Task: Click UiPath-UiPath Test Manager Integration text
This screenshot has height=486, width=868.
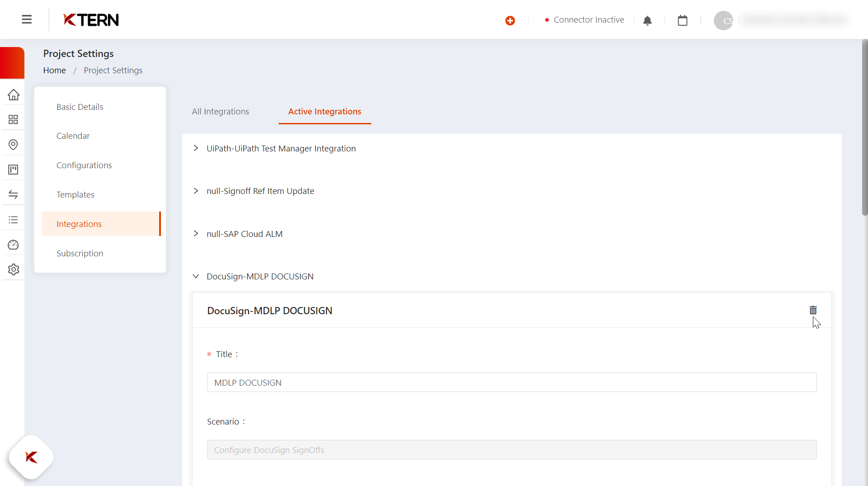Action: (281, 148)
